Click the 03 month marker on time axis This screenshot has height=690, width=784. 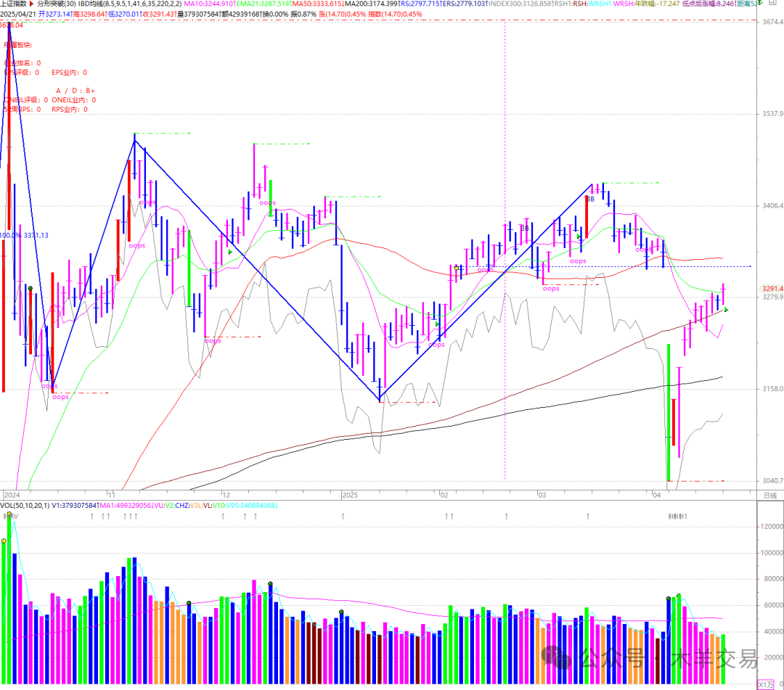tap(542, 495)
